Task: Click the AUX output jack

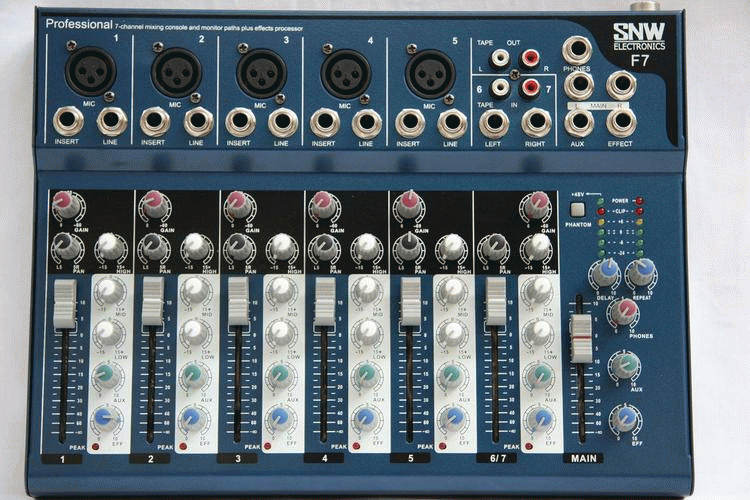Action: coord(578,122)
